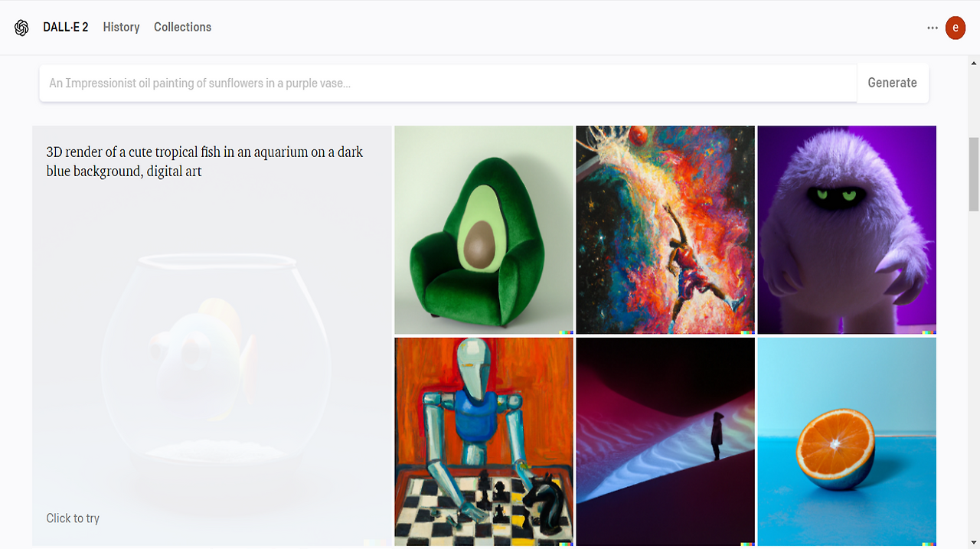Select the avocado armchair thumbnail
This screenshot has height=549, width=980.
484,230
